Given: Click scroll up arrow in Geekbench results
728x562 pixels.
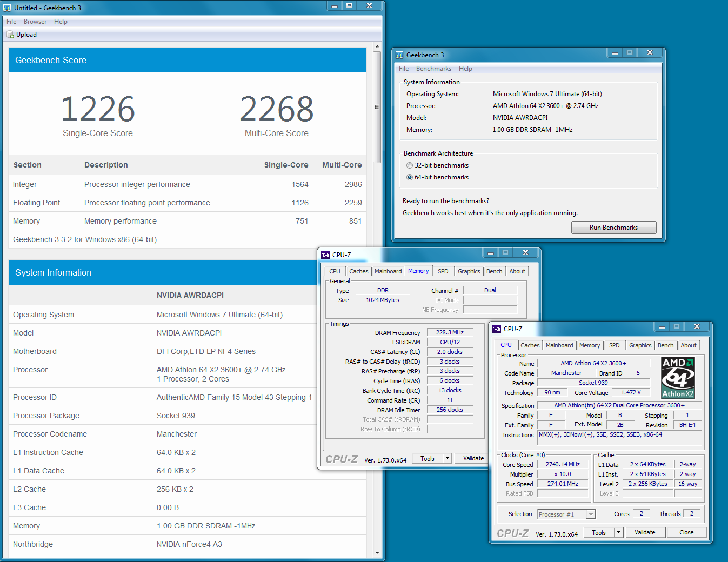Looking at the screenshot, I should point(377,47).
